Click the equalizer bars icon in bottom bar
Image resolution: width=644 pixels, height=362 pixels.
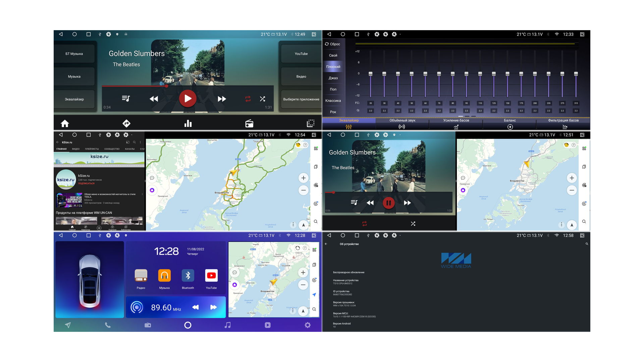[188, 123]
